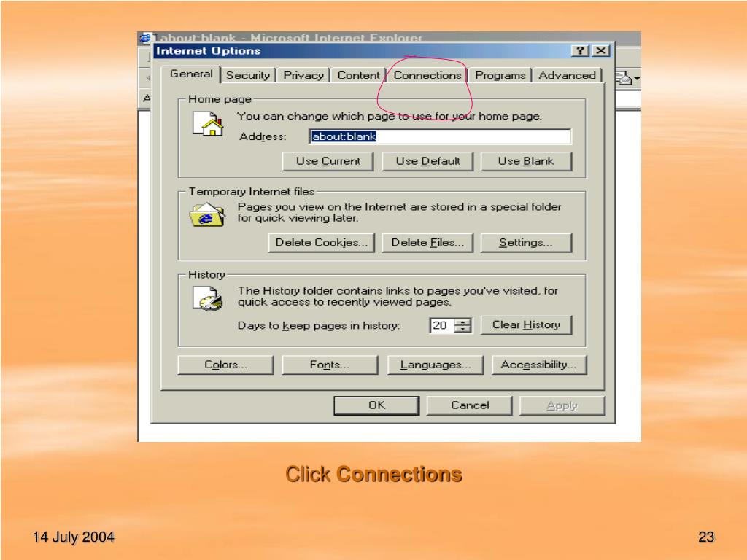747x560 pixels.
Task: Close the Internet Options dialog
Action: (x=601, y=50)
